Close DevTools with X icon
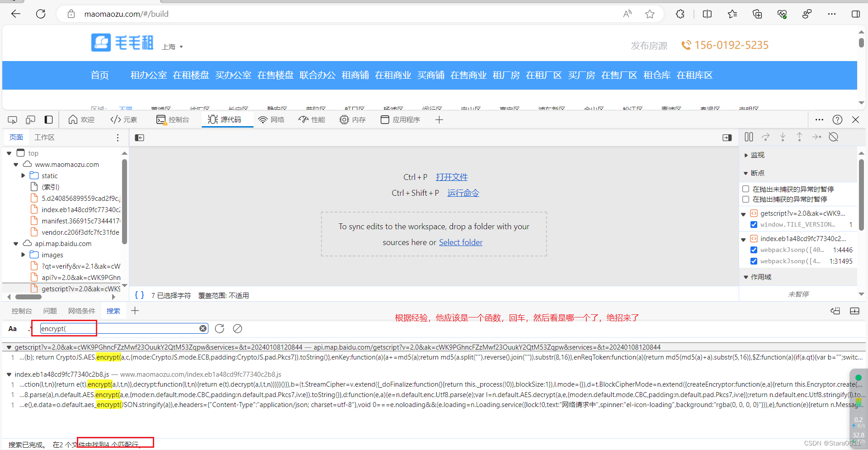The width and height of the screenshot is (868, 450). (x=855, y=120)
